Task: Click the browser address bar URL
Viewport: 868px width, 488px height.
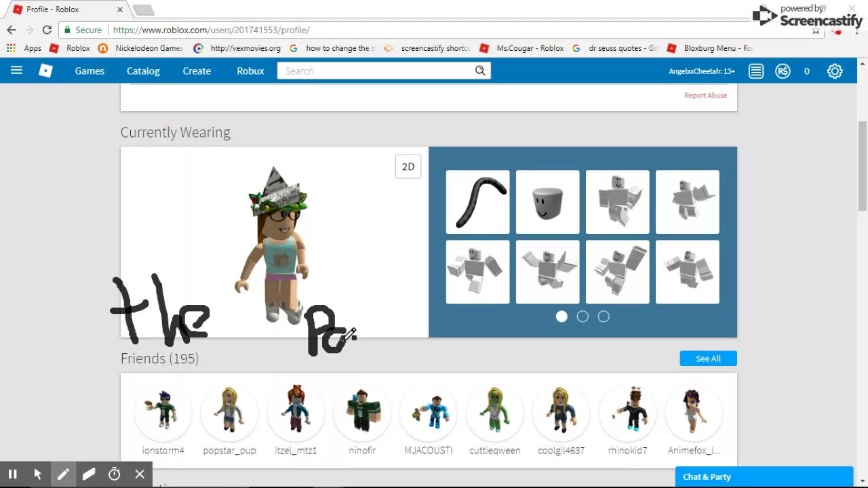Action: tap(212, 30)
